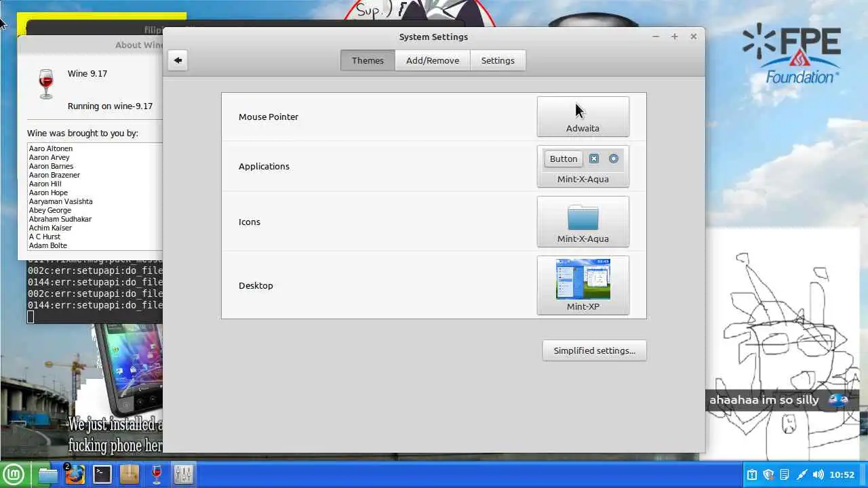Launch Firefox from the taskbar

pyautogui.click(x=75, y=474)
